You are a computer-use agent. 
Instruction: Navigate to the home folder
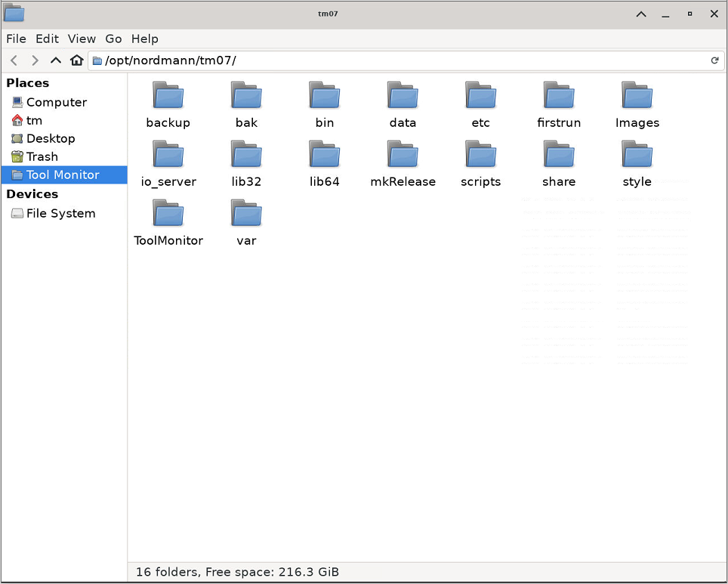pos(76,60)
